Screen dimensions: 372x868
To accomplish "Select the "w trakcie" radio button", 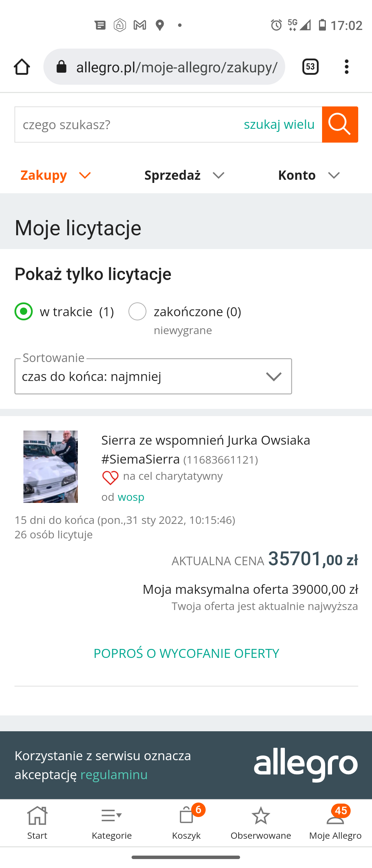I will [x=24, y=311].
